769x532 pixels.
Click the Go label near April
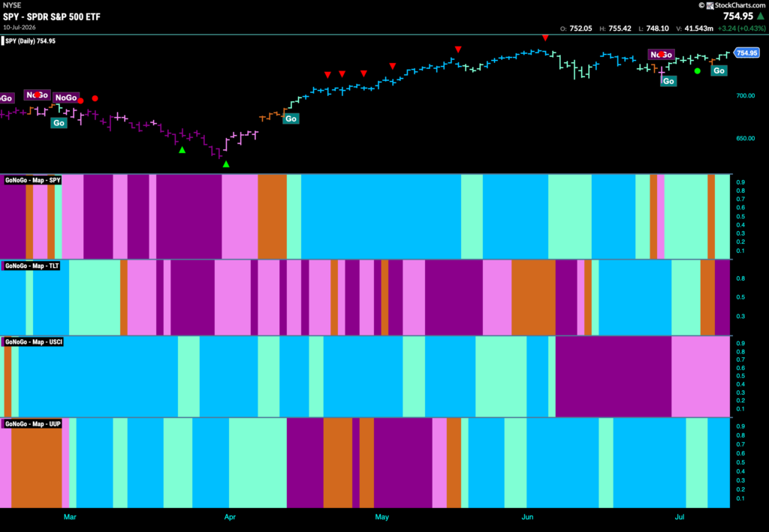click(x=291, y=119)
